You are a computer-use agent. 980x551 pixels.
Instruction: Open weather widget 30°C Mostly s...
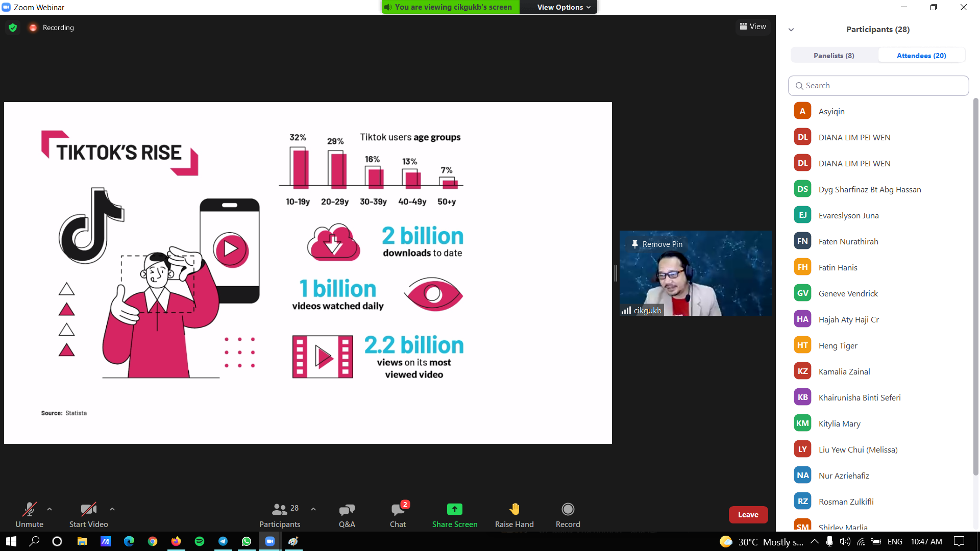coord(762,541)
